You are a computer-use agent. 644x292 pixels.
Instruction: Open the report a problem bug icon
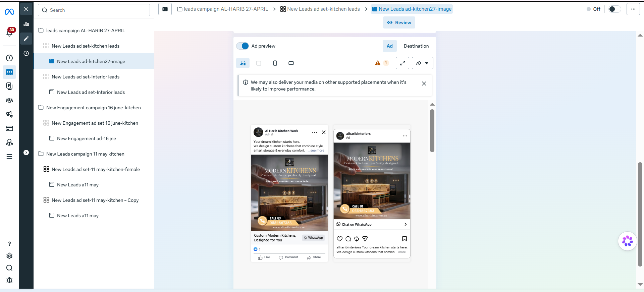[x=9, y=280]
